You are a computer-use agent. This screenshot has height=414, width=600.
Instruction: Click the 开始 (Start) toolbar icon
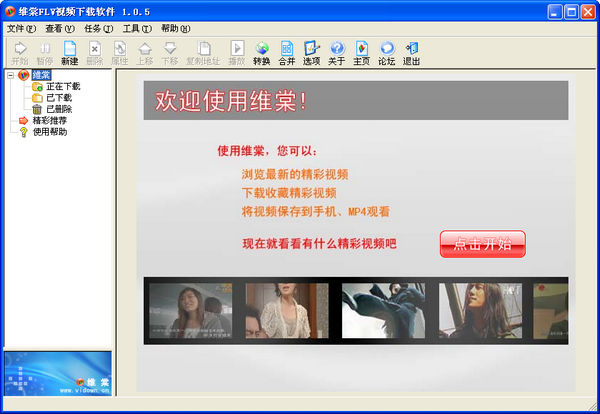[x=20, y=53]
